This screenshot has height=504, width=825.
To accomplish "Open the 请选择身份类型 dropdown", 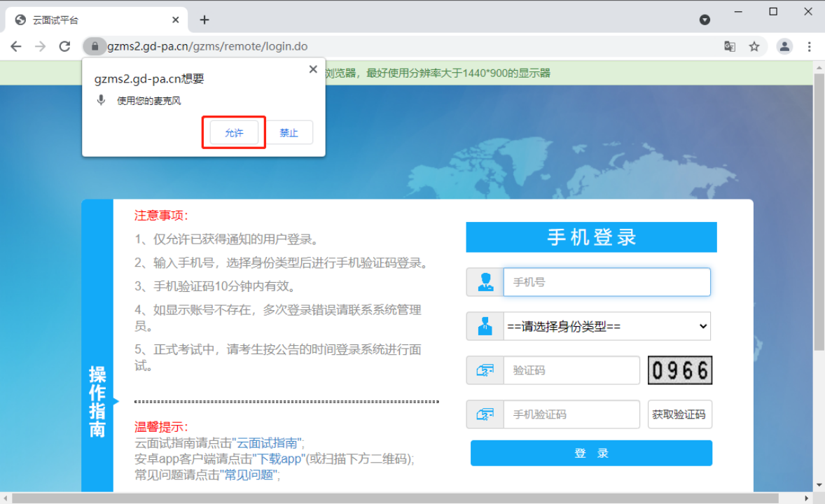I will coord(607,326).
